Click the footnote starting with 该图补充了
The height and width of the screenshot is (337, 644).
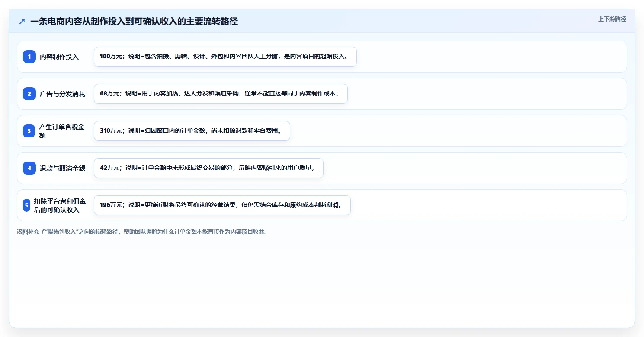[x=142, y=232]
